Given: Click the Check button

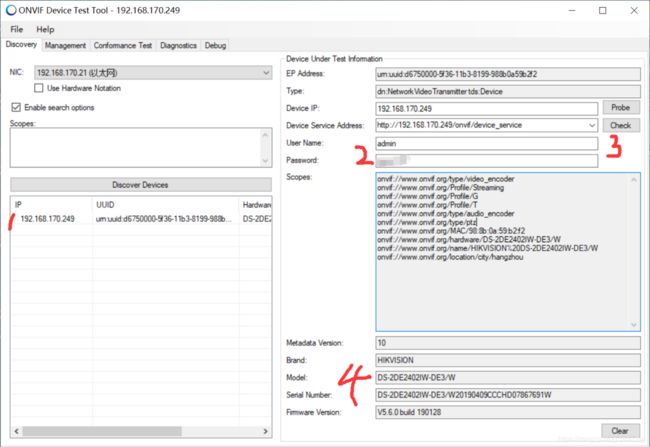Looking at the screenshot, I should [621, 125].
